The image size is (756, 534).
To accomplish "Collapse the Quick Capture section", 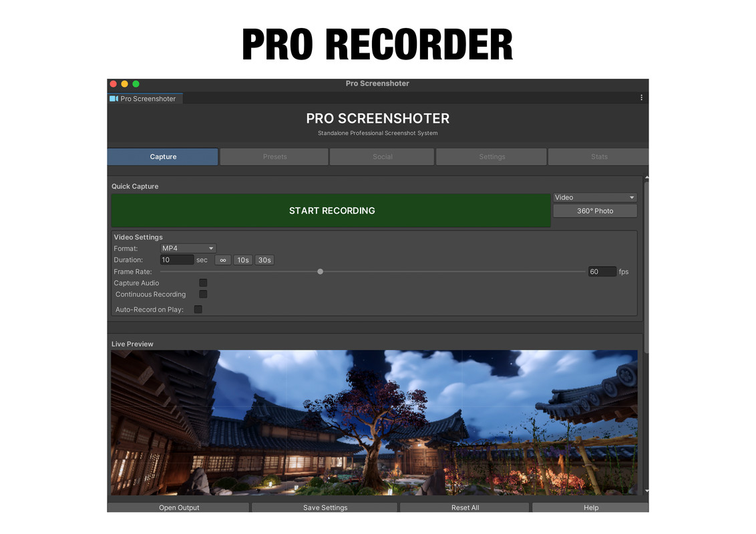I will pyautogui.click(x=135, y=186).
